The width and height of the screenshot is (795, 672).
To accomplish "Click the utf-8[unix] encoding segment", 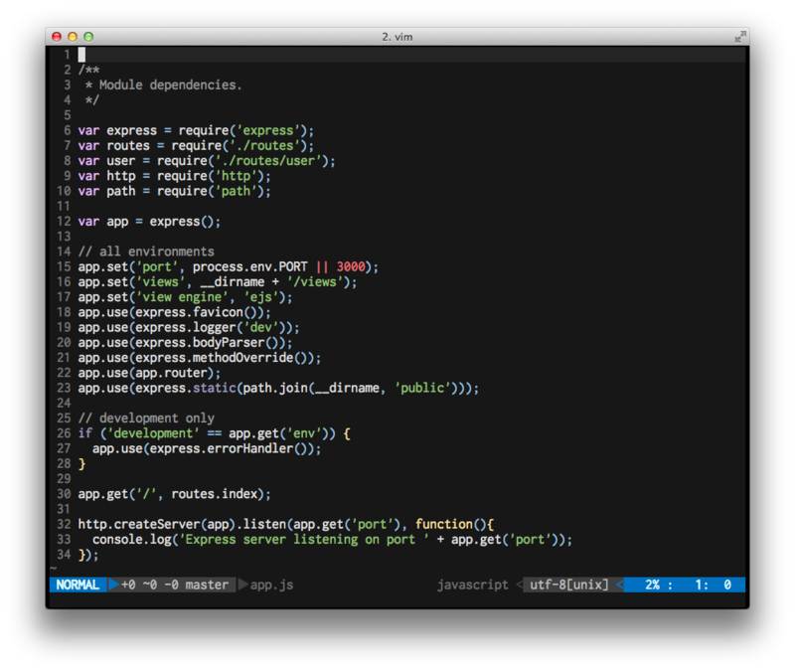I will click(x=568, y=585).
